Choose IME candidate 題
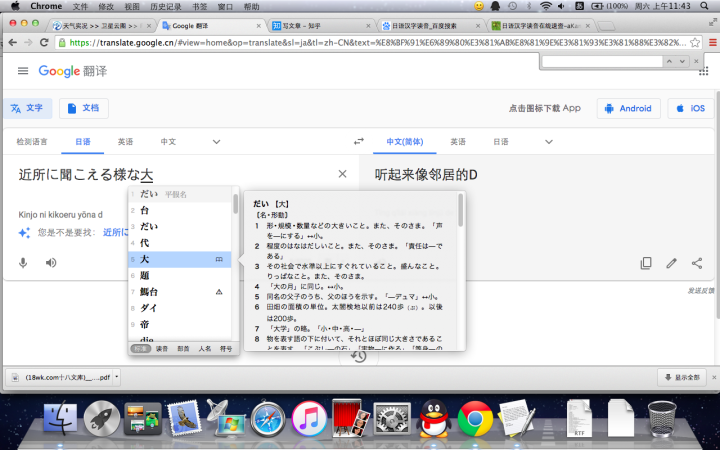The width and height of the screenshot is (720, 450). pos(180,276)
